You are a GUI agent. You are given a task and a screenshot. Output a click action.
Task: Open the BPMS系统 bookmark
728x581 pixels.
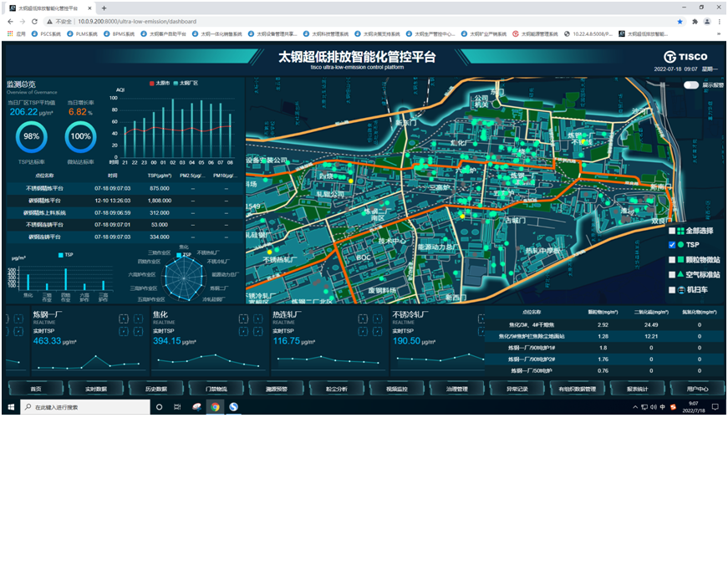tap(119, 33)
